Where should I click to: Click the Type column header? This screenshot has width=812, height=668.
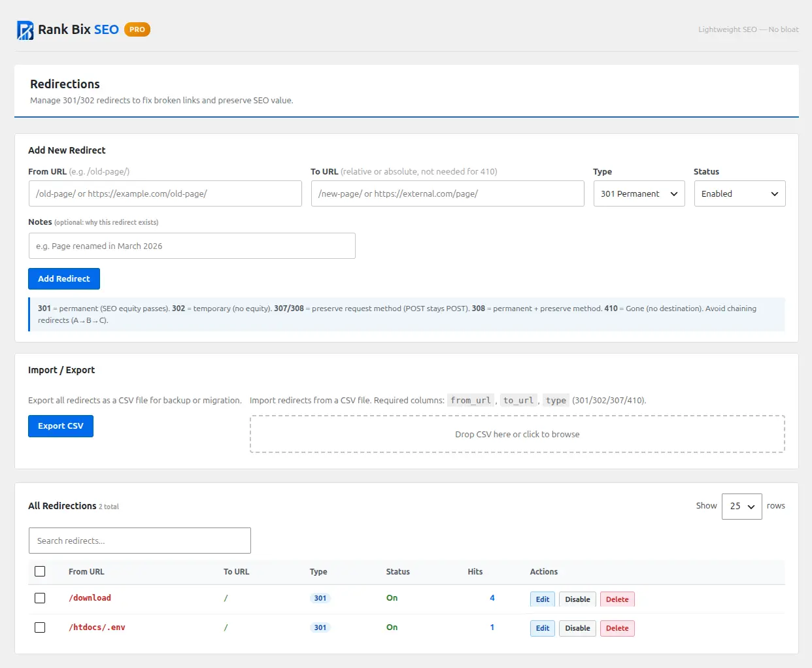click(x=318, y=572)
